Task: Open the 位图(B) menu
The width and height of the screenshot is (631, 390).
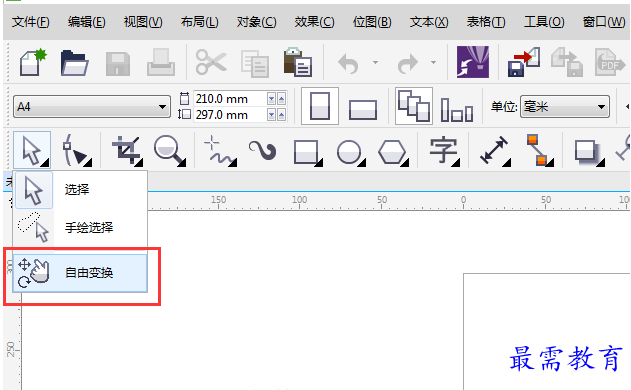Action: 372,22
